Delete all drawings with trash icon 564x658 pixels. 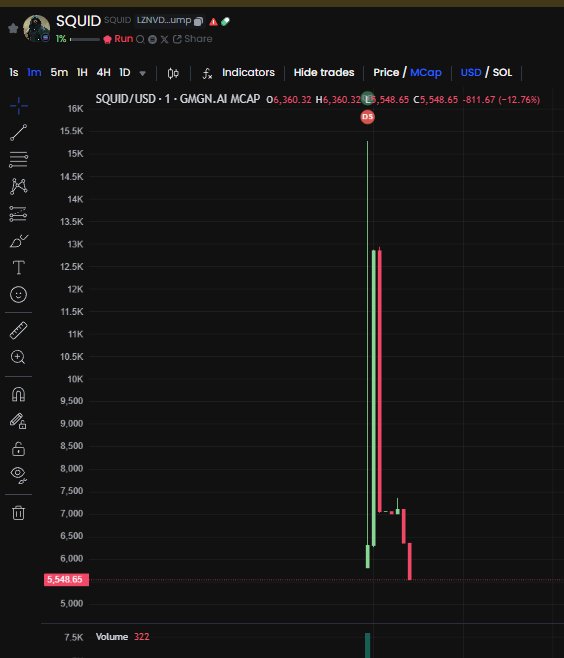point(18,513)
